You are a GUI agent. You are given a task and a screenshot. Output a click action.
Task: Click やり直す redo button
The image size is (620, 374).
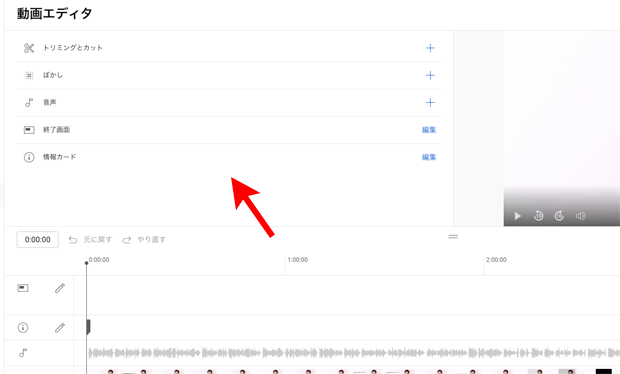[x=144, y=240]
